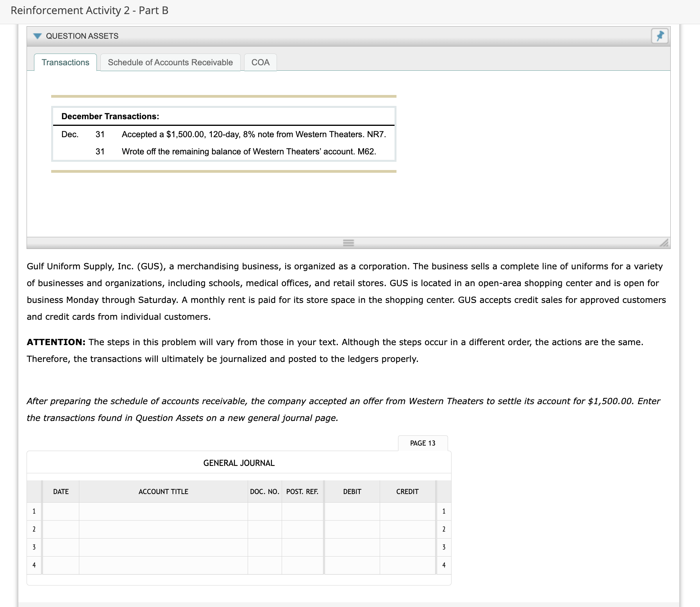Image resolution: width=700 pixels, height=607 pixels.
Task: Click the DATE cell in row 4
Action: 60,565
